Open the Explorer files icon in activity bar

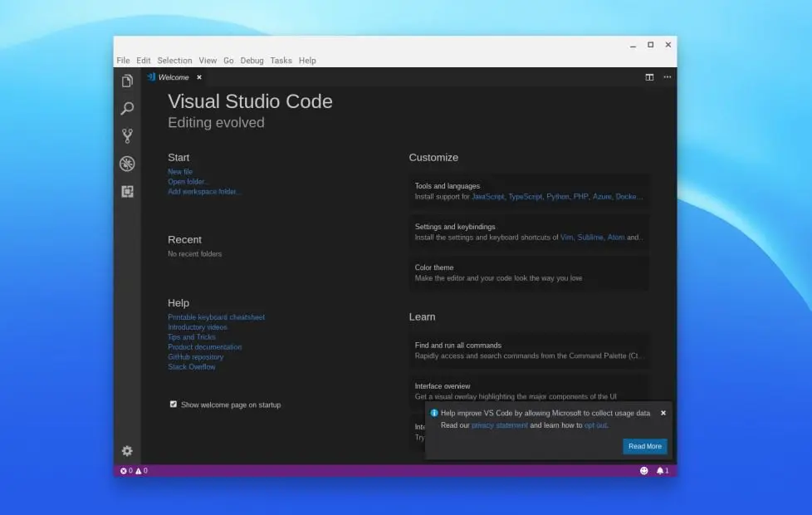(x=127, y=81)
